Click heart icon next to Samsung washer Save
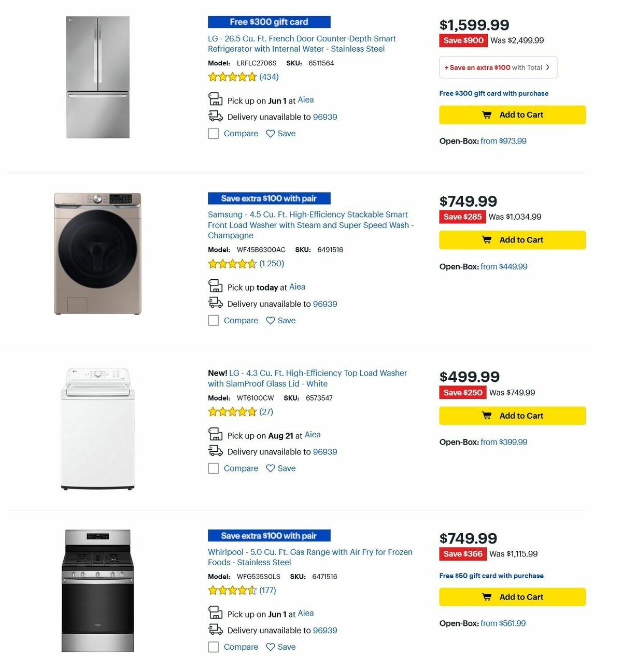Viewport: 622px width, 672px height. [x=270, y=320]
